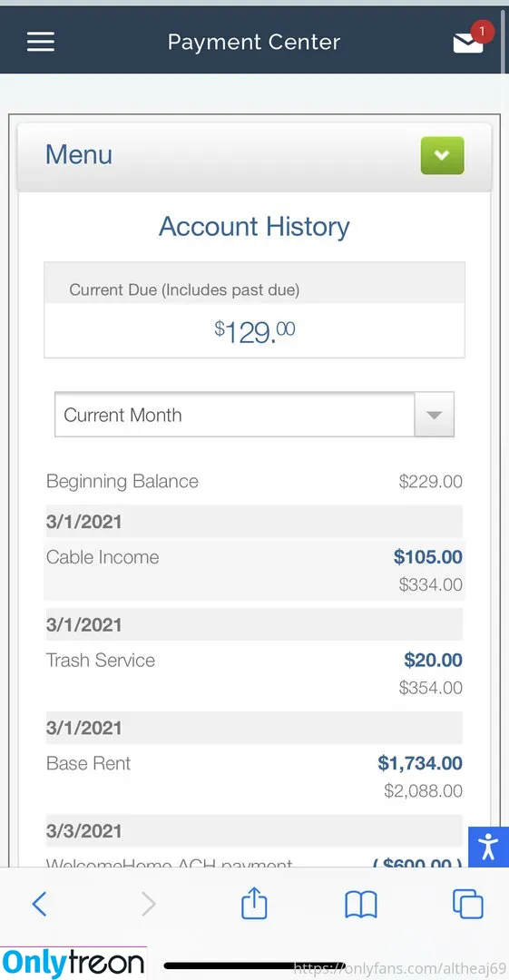Image resolution: width=509 pixels, height=980 pixels.
Task: Tap the Safari forward arrow
Action: click(x=148, y=904)
